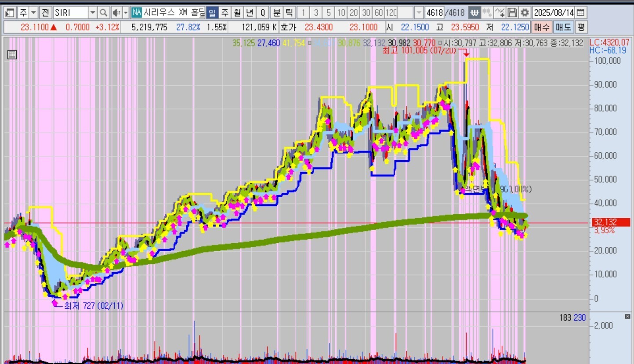Screen dimensions: 634x364
Task: Toggle the left panel layout icon
Action: tap(10, 12)
